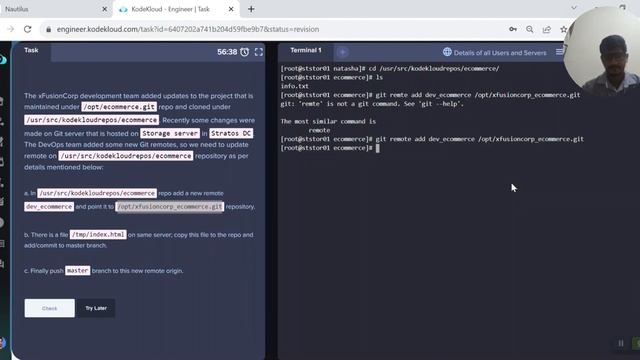
Task: Click the /tmp/index.html code label
Action: click(98, 235)
